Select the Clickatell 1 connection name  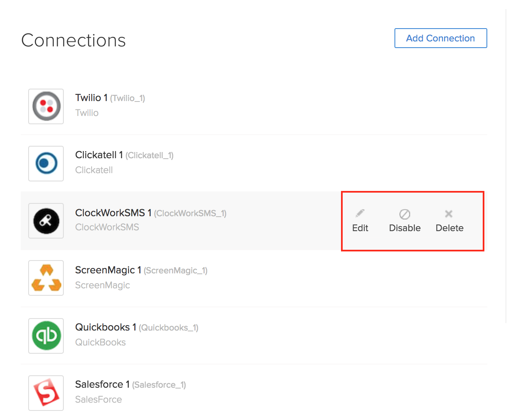pos(99,155)
